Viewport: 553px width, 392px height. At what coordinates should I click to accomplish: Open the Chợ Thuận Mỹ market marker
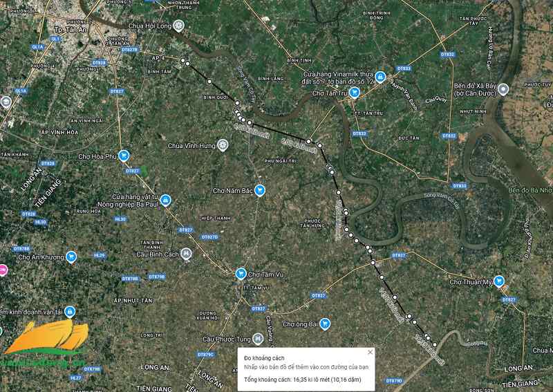click(498, 281)
